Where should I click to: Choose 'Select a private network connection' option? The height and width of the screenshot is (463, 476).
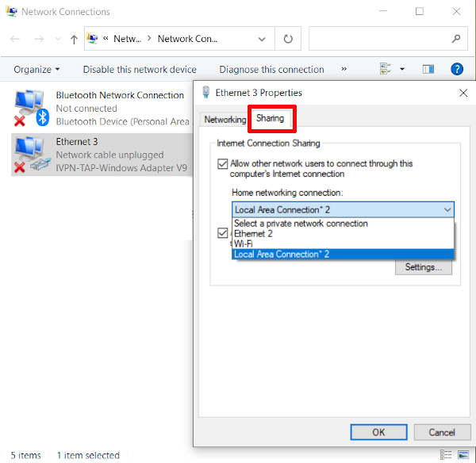pyautogui.click(x=343, y=224)
